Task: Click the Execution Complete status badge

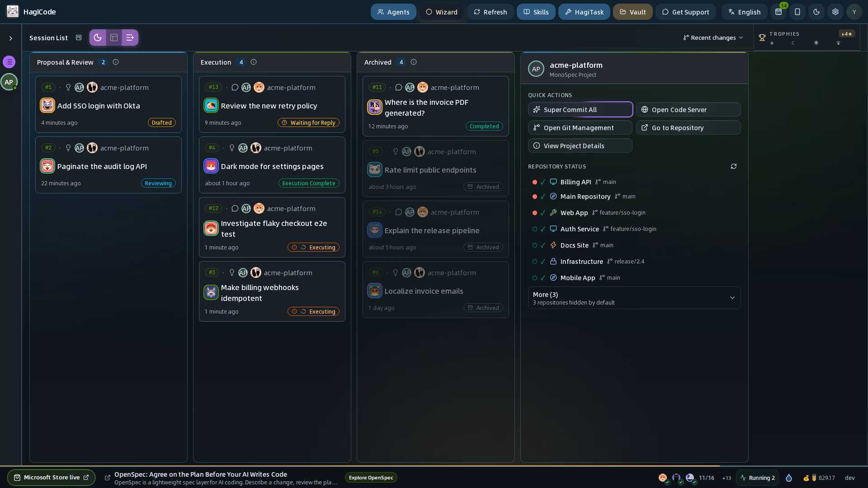Action: 309,183
